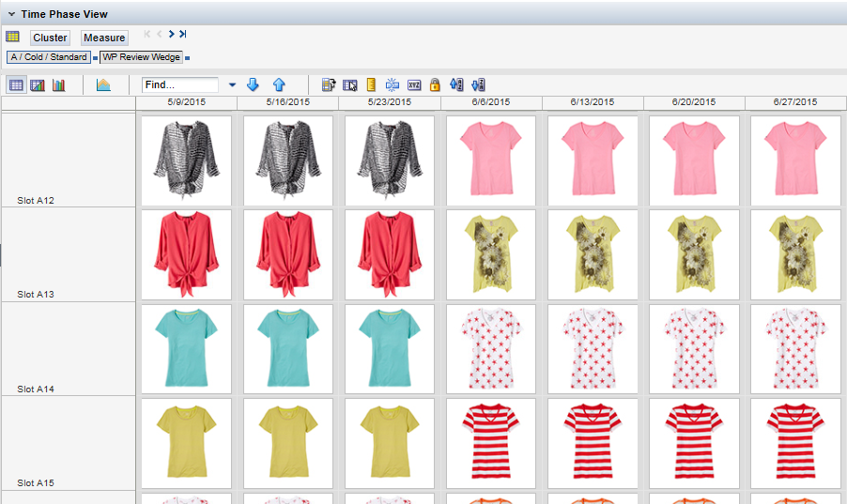Viewport: 847px width, 504px height.
Task: Click the square marker after WP Review Wedge
Action: pyautogui.click(x=188, y=58)
